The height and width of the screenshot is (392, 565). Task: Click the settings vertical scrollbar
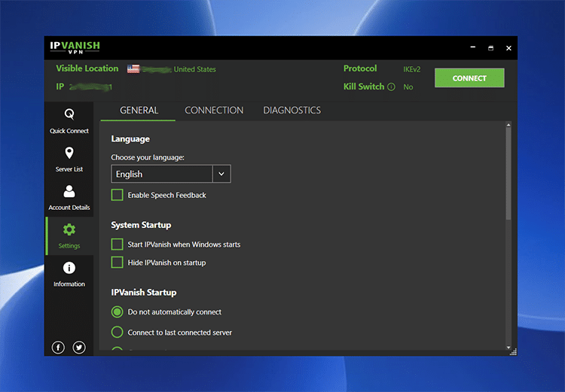point(508,173)
